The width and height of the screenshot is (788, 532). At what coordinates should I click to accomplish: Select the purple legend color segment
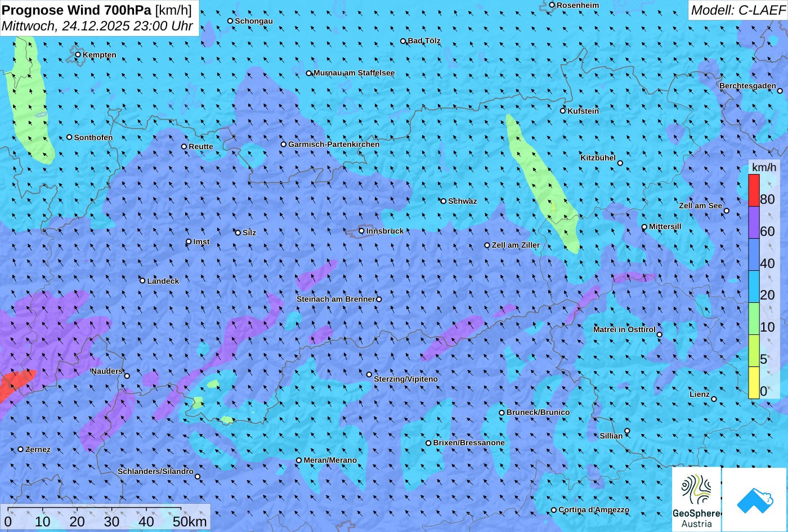click(754, 222)
